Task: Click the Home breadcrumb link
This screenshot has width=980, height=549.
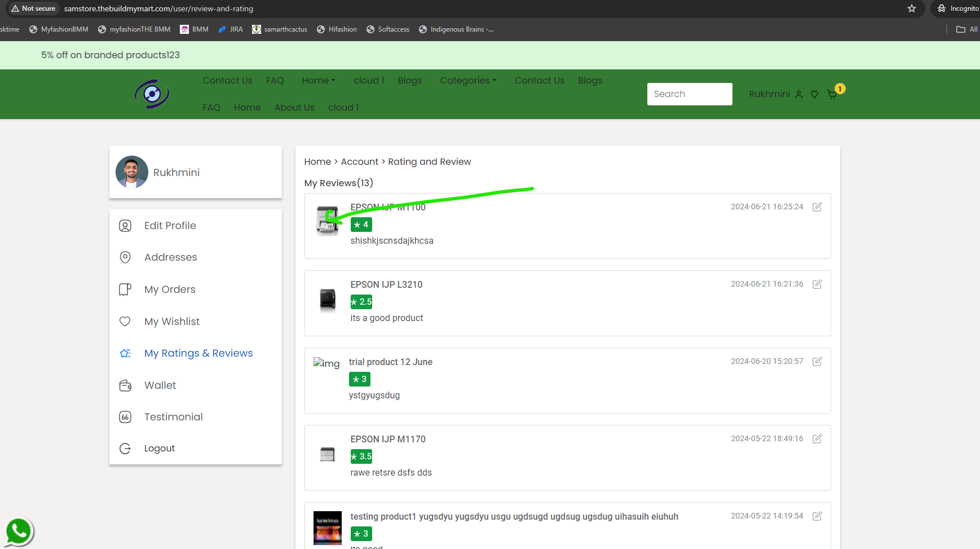Action: click(317, 162)
